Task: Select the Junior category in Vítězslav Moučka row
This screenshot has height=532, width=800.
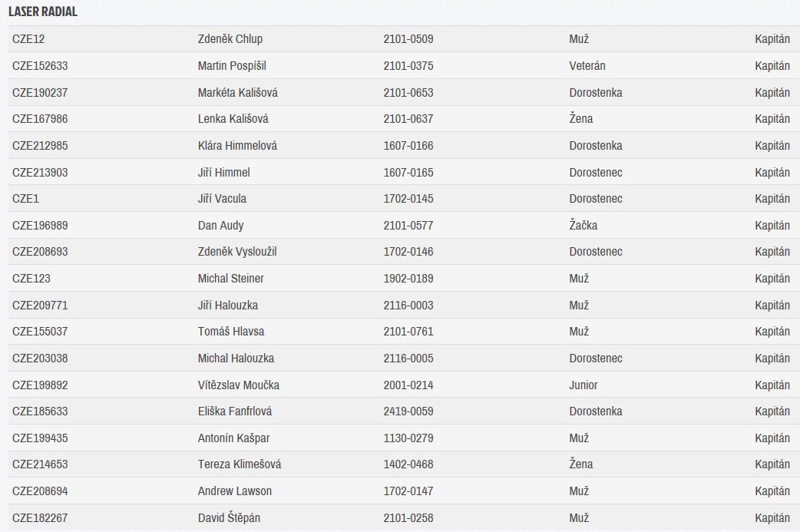Action: tap(583, 385)
